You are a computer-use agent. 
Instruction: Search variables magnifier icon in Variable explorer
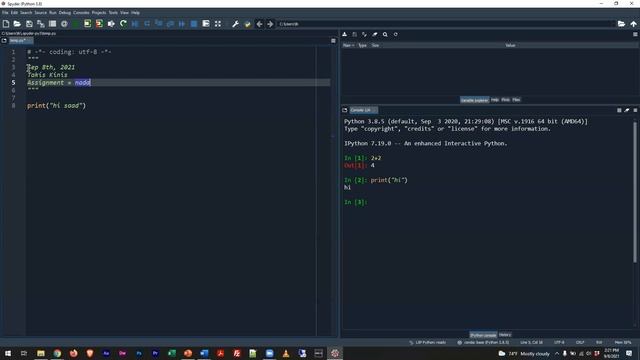(x=385, y=35)
